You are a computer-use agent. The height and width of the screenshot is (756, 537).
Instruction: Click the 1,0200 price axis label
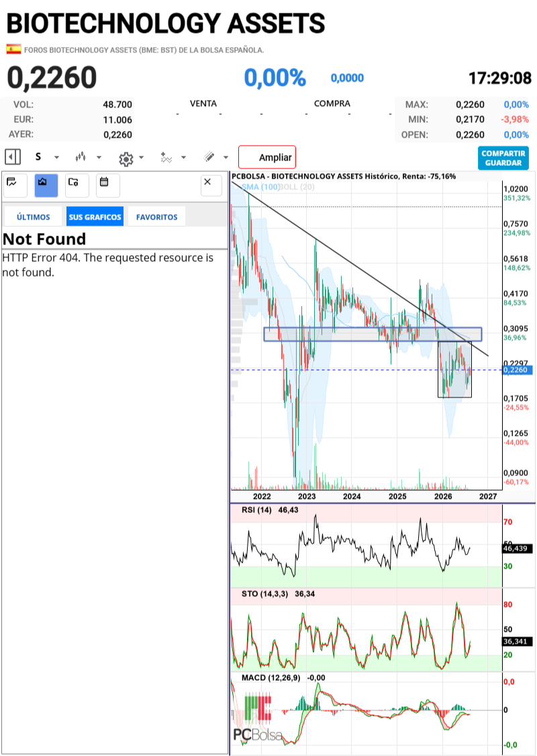[516, 189]
